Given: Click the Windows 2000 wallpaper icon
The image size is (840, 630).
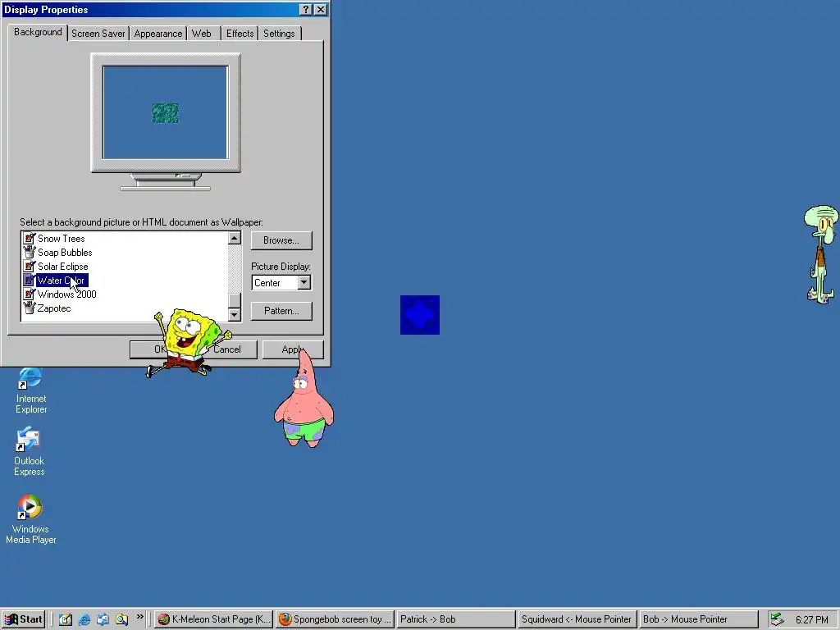Looking at the screenshot, I should 30,294.
